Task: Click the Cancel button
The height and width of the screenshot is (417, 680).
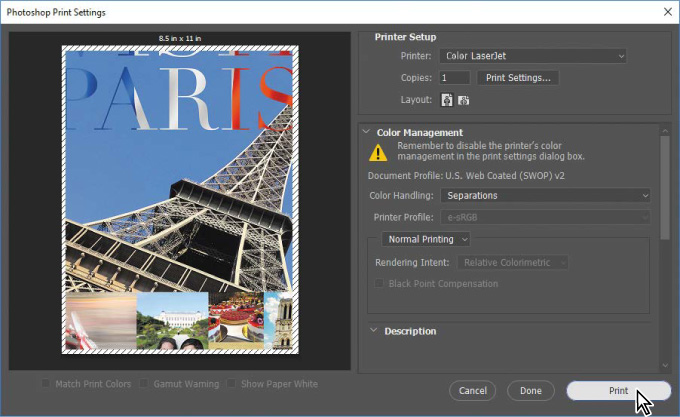Action: tap(473, 390)
